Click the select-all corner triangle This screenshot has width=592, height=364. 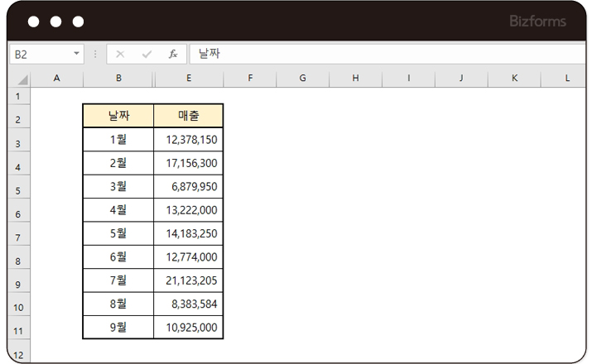coord(22,79)
